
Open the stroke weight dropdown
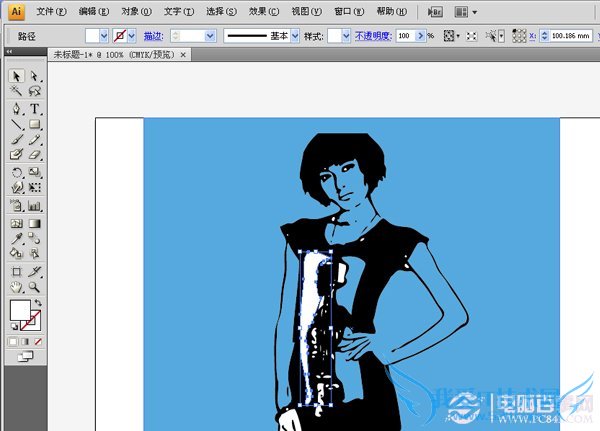[x=210, y=36]
